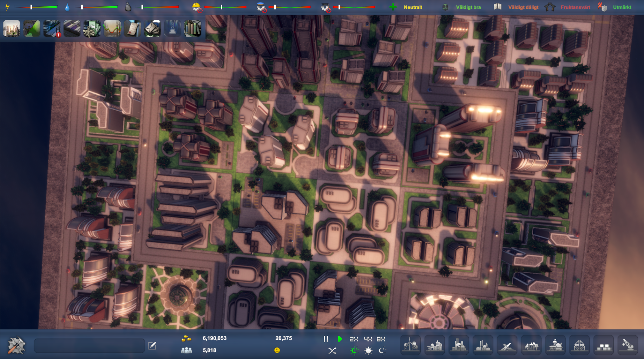644x359 pixels.
Task: Click the hard hat worker shortage icon
Action: pyautogui.click(x=197, y=7)
